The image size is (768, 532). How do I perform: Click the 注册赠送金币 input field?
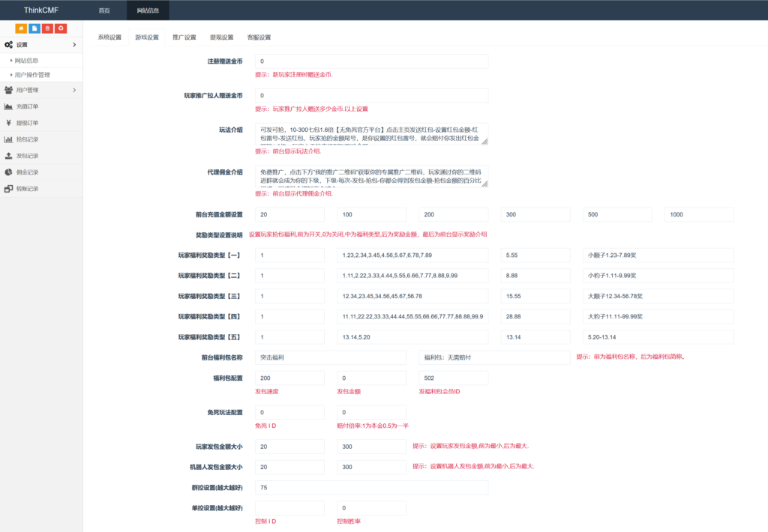(371, 61)
